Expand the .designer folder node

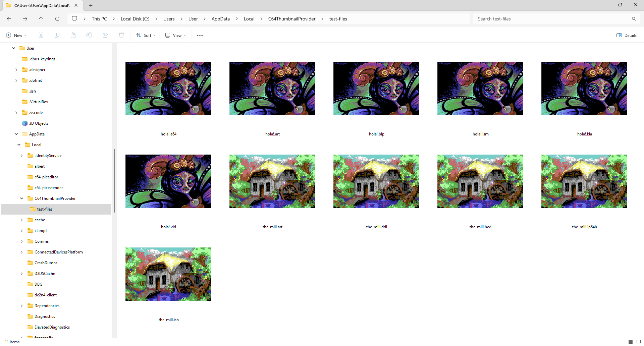[16, 70]
